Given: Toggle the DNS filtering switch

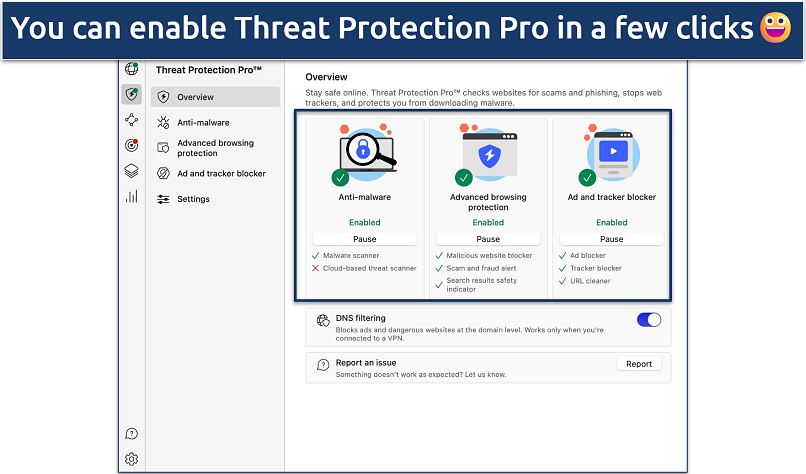Looking at the screenshot, I should [649, 320].
